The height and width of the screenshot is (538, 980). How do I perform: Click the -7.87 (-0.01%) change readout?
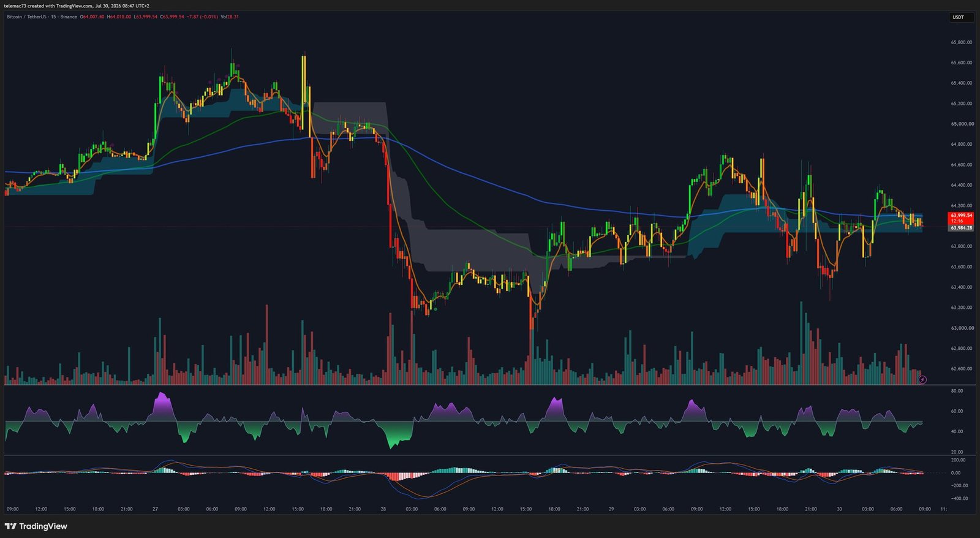(202, 17)
